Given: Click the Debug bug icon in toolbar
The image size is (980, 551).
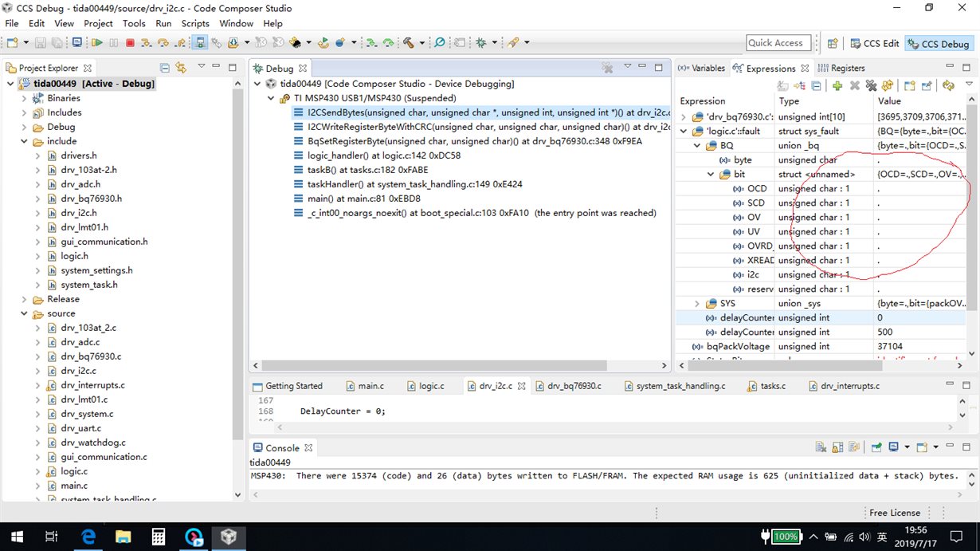Looking at the screenshot, I should coord(481,42).
